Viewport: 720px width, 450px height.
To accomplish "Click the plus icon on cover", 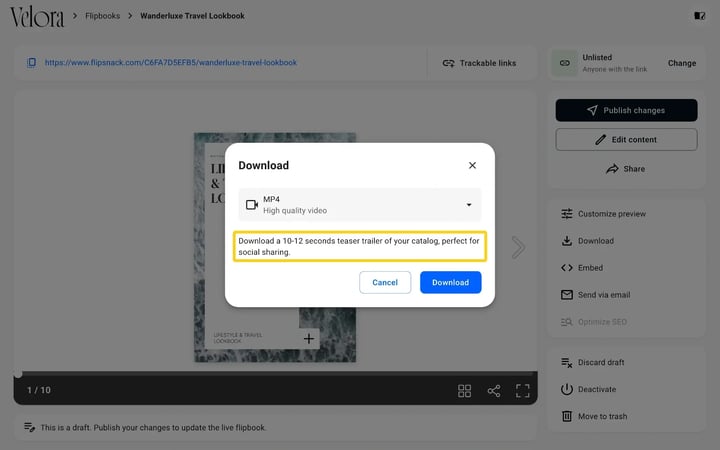I will [x=309, y=339].
